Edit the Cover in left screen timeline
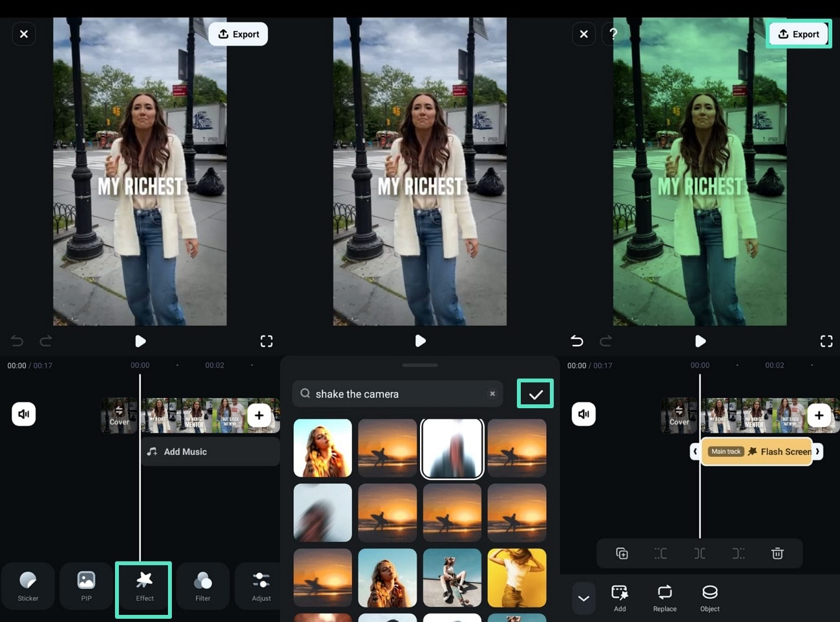Screen dimensions: 840x622 [120, 415]
